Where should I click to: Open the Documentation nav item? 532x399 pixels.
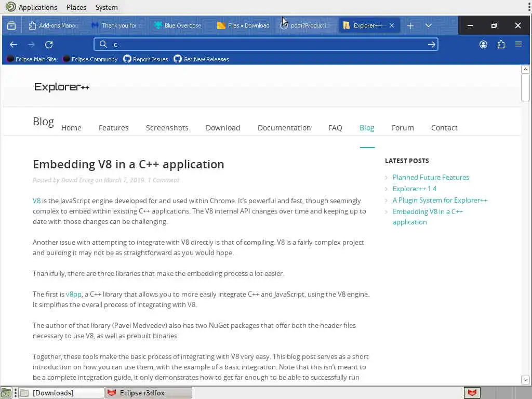coord(284,128)
